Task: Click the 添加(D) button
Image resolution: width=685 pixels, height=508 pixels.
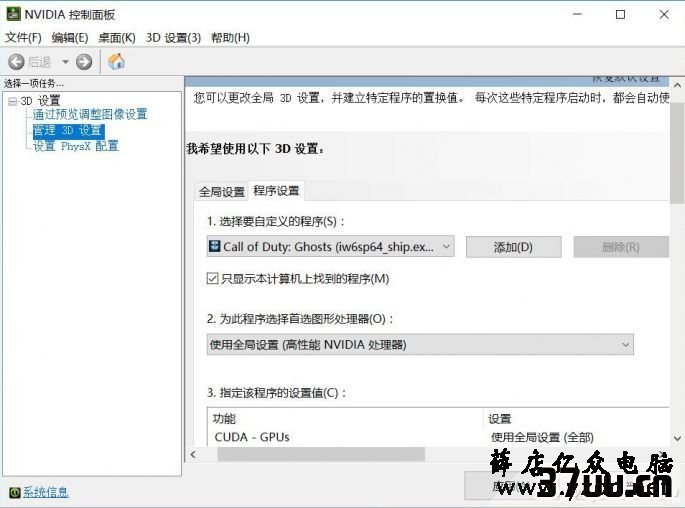Action: (x=513, y=247)
